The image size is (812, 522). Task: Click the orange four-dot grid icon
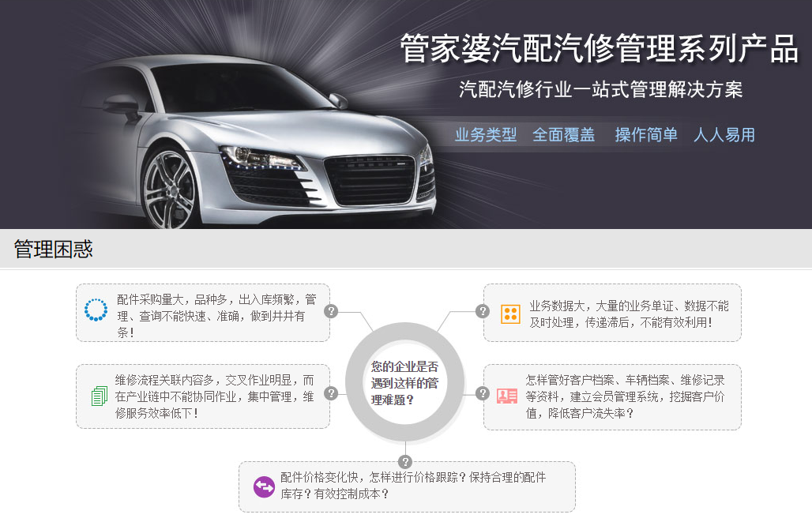pos(510,314)
